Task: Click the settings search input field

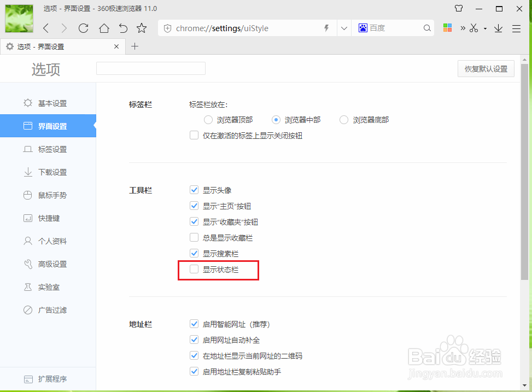Action: click(x=150, y=68)
